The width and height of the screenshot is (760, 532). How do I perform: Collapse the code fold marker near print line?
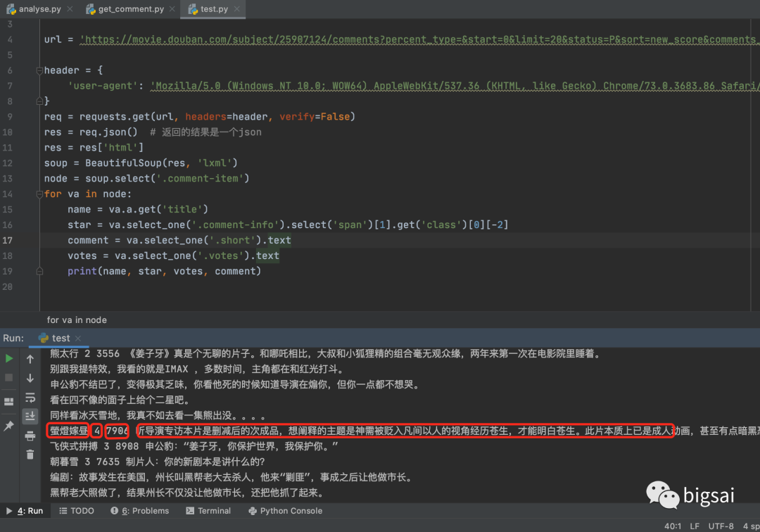coord(39,270)
